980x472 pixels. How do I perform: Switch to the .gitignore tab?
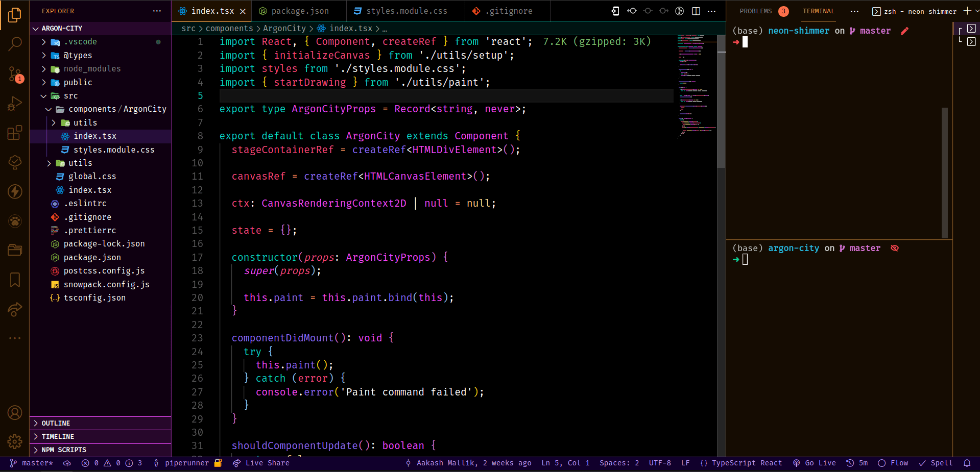[x=508, y=11]
